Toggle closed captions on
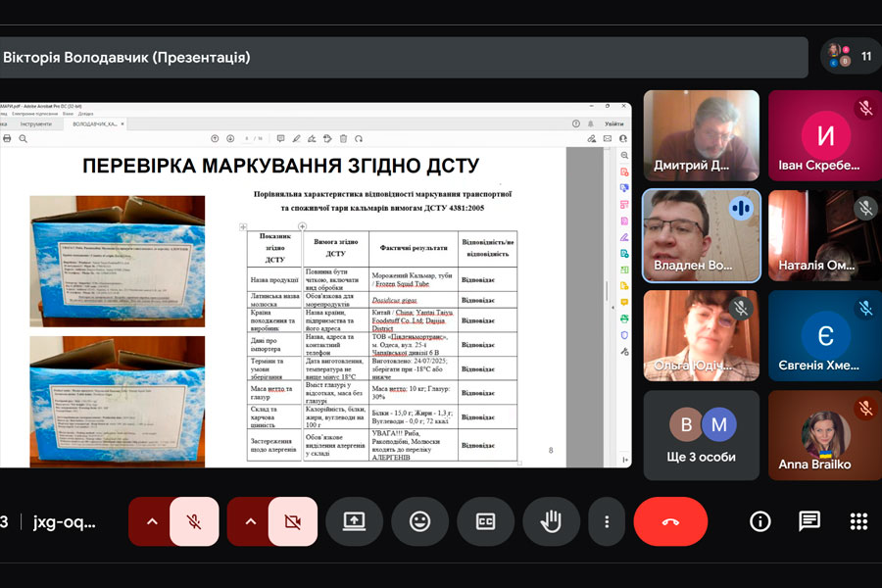 [485, 521]
